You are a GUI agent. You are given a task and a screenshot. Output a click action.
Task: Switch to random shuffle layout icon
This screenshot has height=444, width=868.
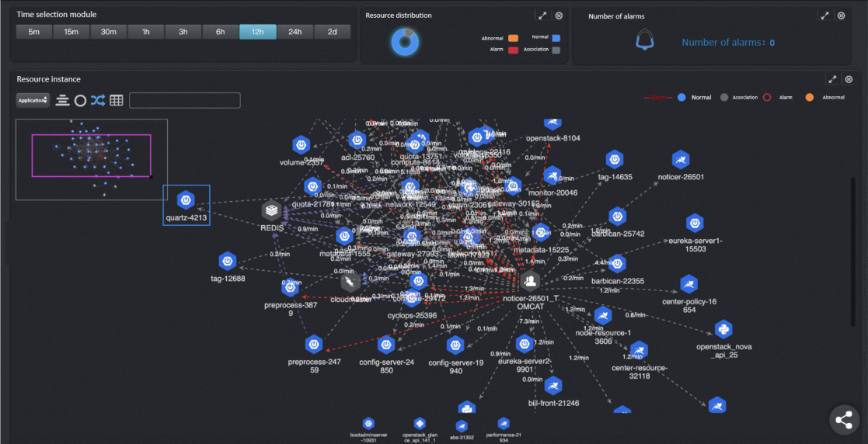coord(97,101)
